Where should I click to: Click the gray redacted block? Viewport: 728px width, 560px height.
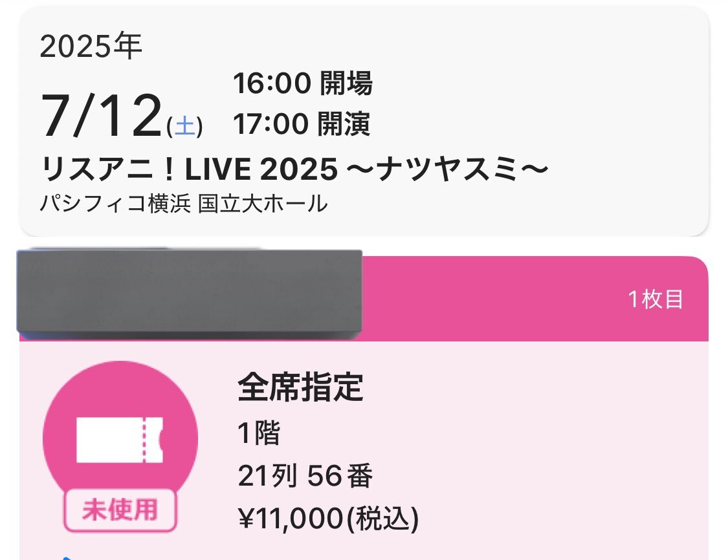point(190,291)
